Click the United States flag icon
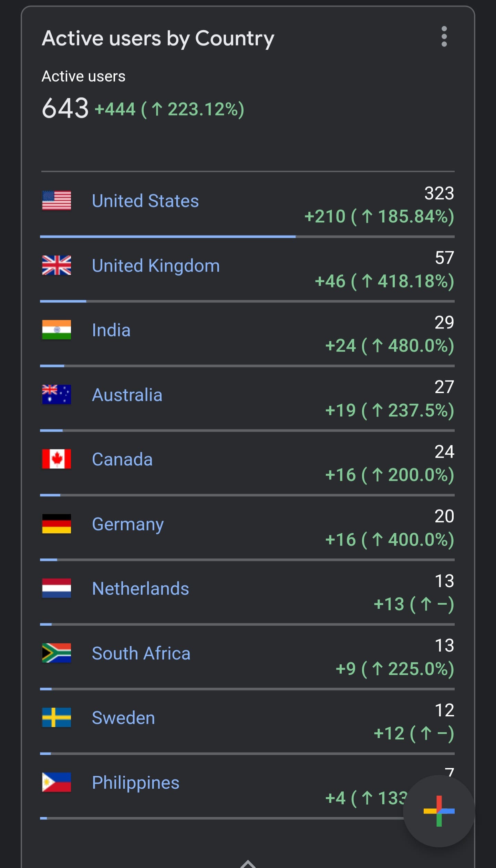496x868 pixels. tap(56, 200)
